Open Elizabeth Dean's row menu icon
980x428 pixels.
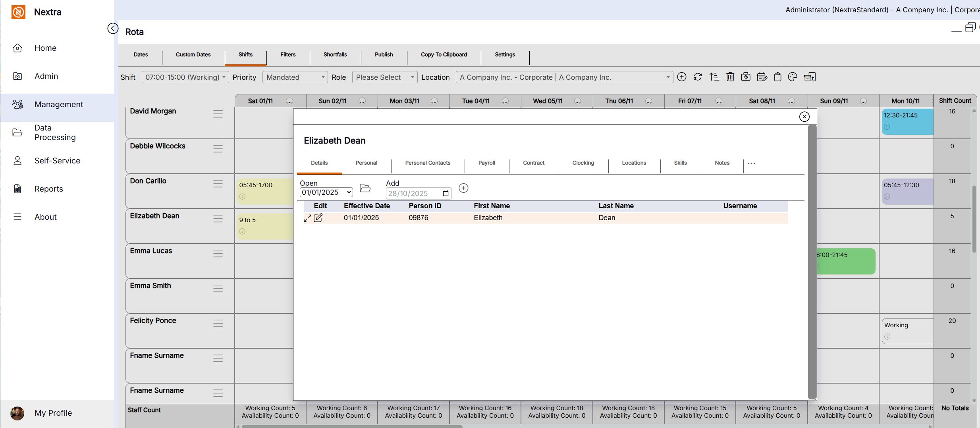coord(218,219)
